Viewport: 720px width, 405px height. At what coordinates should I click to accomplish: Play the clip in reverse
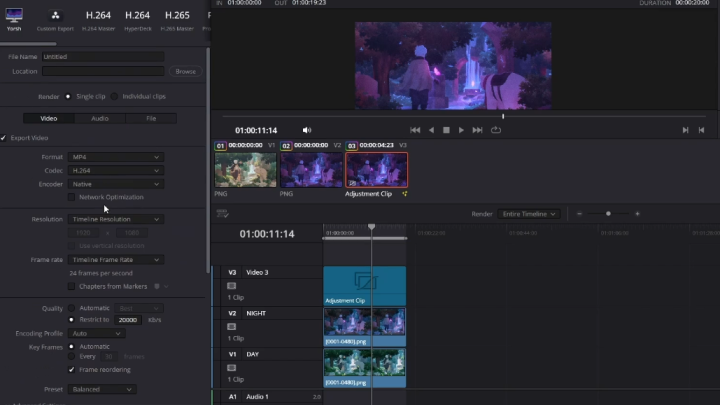(x=431, y=130)
